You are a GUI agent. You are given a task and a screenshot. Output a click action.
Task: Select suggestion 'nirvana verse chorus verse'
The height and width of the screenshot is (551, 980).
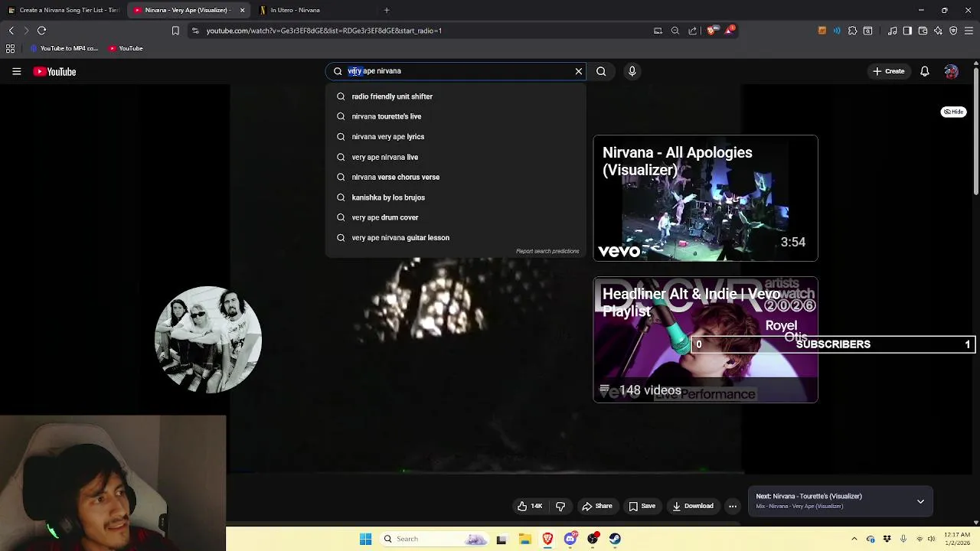click(456, 177)
